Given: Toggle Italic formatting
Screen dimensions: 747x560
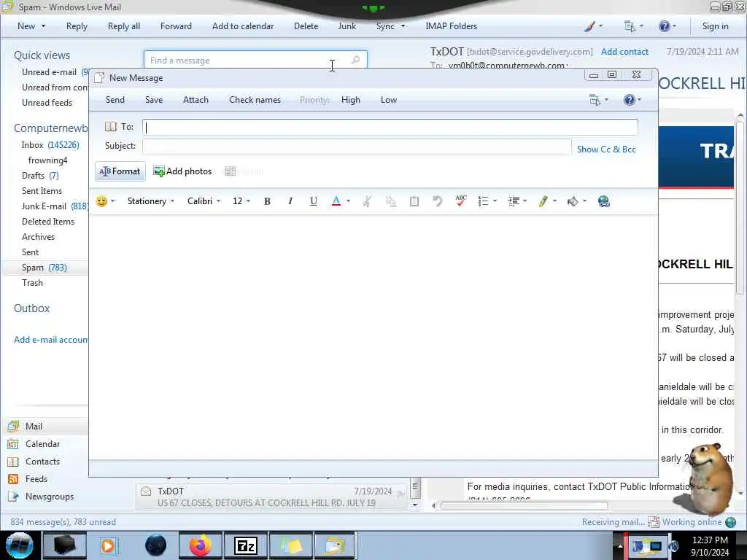Looking at the screenshot, I should click(x=290, y=201).
